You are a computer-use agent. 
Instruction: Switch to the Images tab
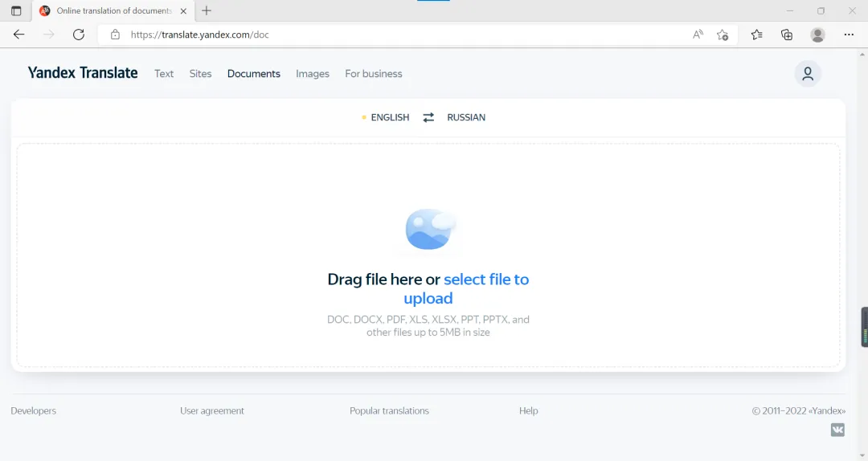pos(312,74)
